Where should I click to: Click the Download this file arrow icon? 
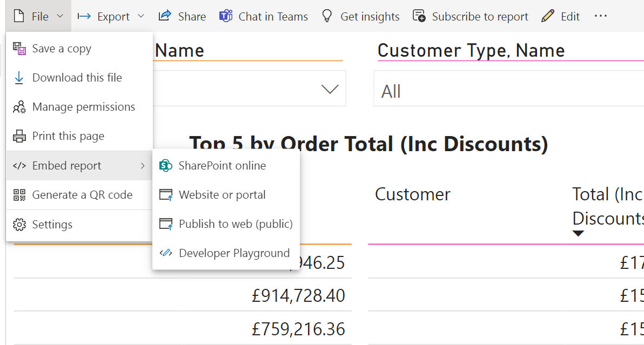19,78
